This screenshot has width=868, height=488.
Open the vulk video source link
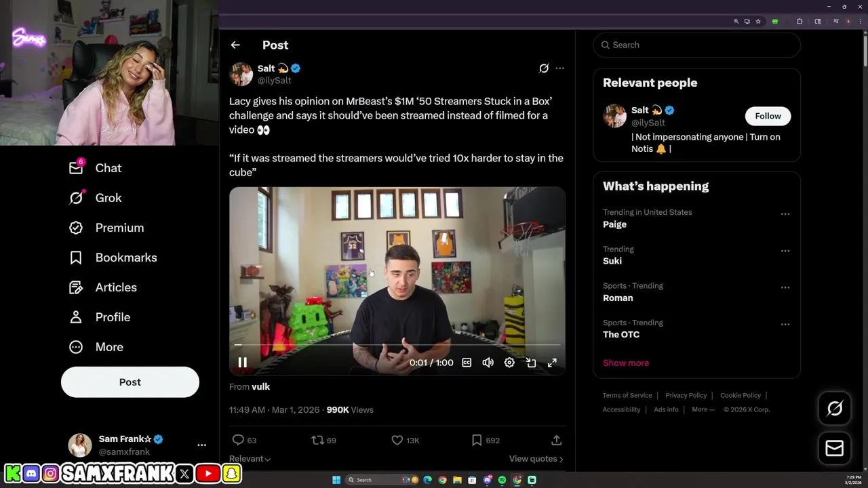[260, 386]
